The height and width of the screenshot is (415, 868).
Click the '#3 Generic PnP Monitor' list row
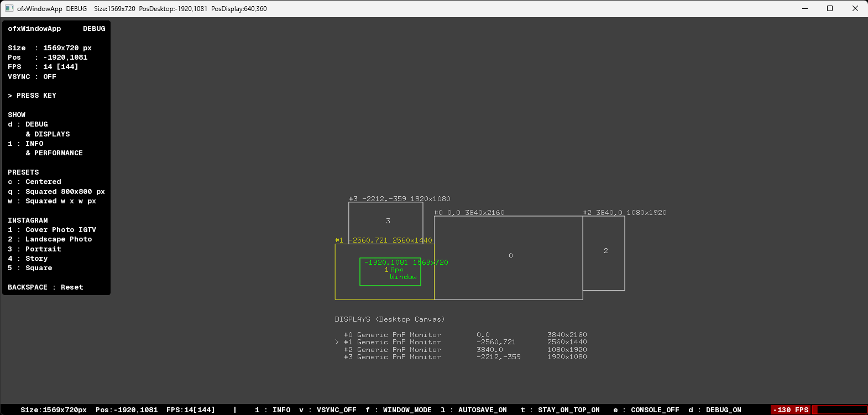pyautogui.click(x=466, y=357)
